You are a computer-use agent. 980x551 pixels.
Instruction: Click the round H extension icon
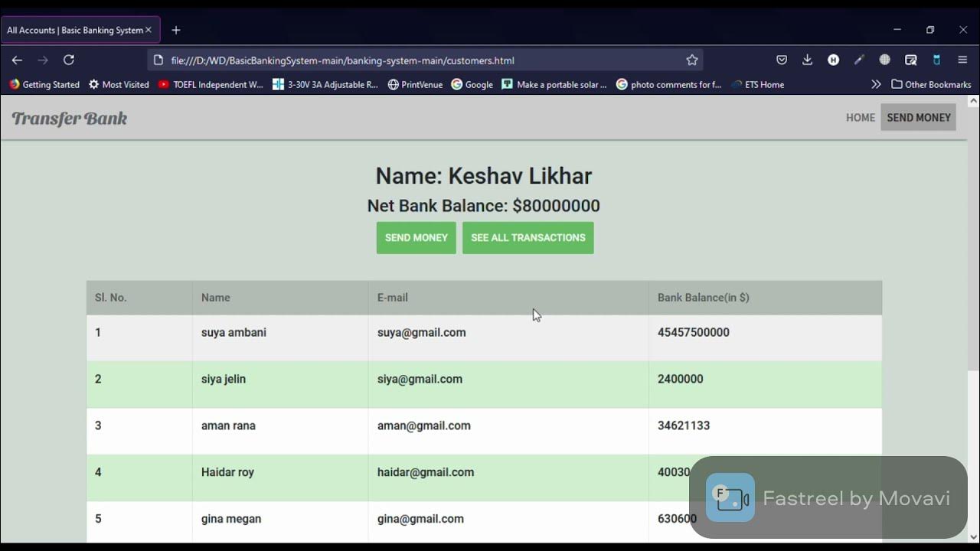[x=833, y=60]
